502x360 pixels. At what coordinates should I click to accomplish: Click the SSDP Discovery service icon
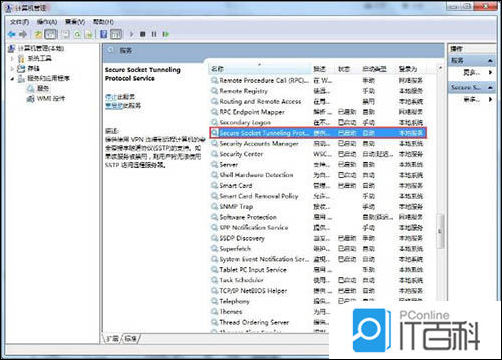(214, 238)
